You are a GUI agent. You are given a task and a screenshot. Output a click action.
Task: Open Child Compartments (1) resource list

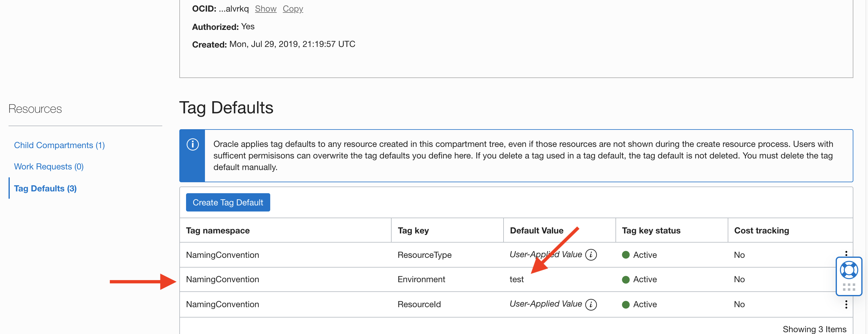tap(59, 145)
